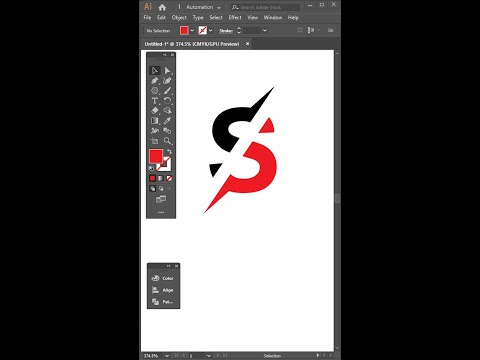The image size is (480, 360).
Task: Click the Search Adobe Stock field
Action: coord(265,7)
